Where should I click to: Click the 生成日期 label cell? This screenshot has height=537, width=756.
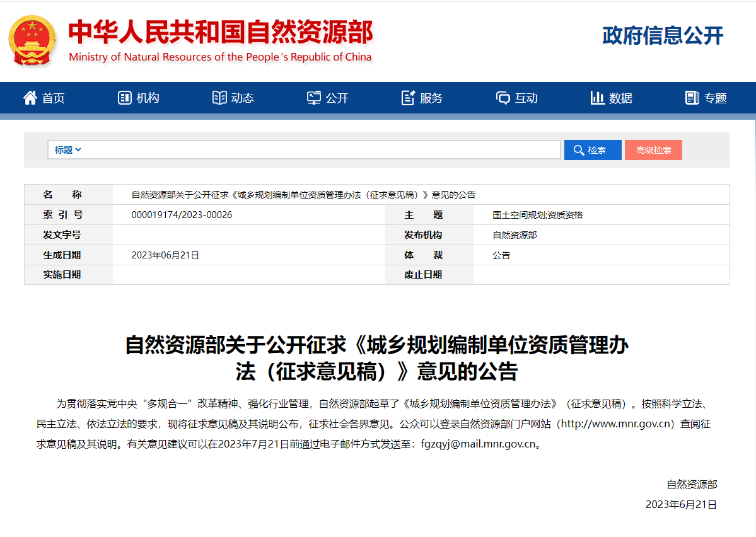click(x=69, y=255)
